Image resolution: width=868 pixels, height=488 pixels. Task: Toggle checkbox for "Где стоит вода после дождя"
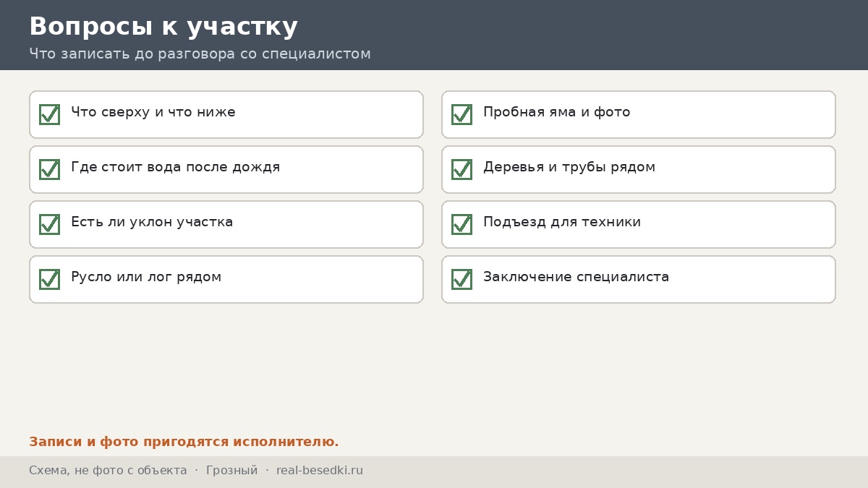49,169
